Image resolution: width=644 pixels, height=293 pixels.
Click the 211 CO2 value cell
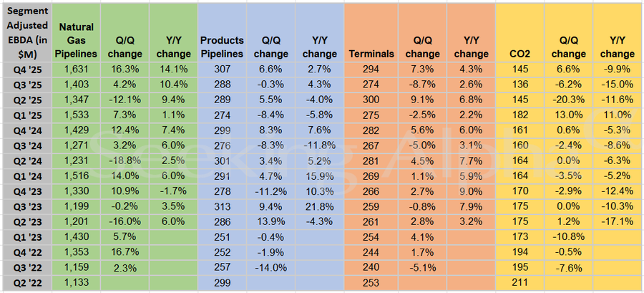click(x=520, y=284)
